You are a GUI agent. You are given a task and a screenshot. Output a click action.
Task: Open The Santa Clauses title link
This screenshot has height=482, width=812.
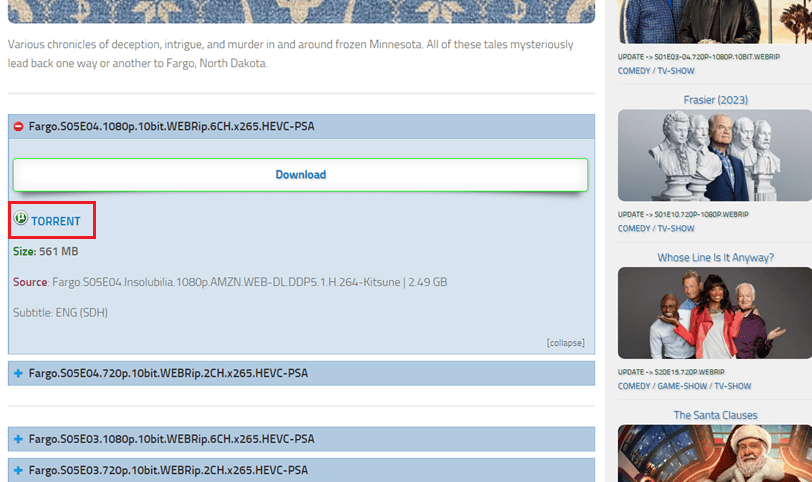(x=715, y=415)
